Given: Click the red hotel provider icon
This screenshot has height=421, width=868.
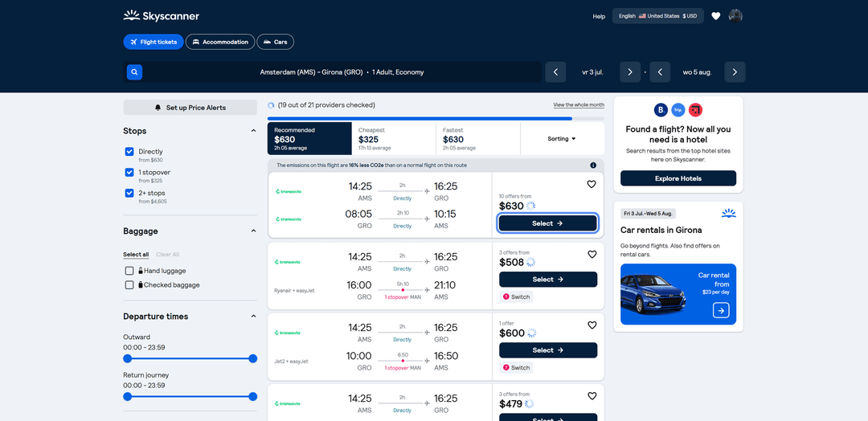Looking at the screenshot, I should [695, 110].
